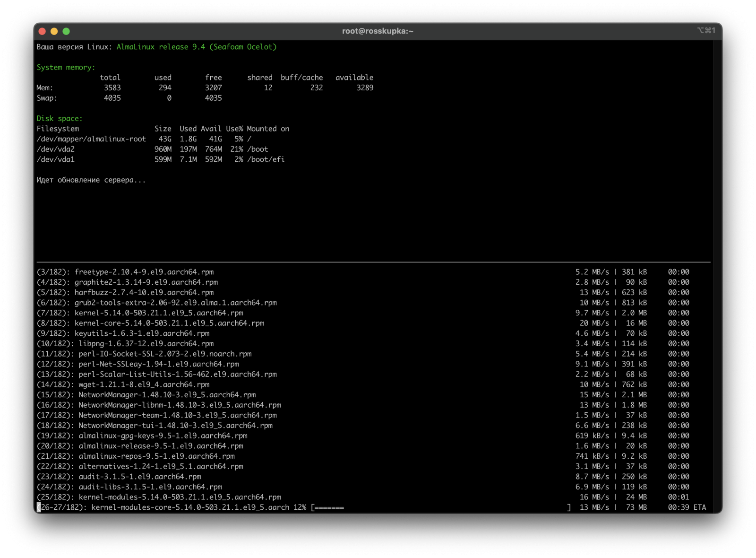
Task: Click the free memory value 3207
Action: pyautogui.click(x=214, y=87)
